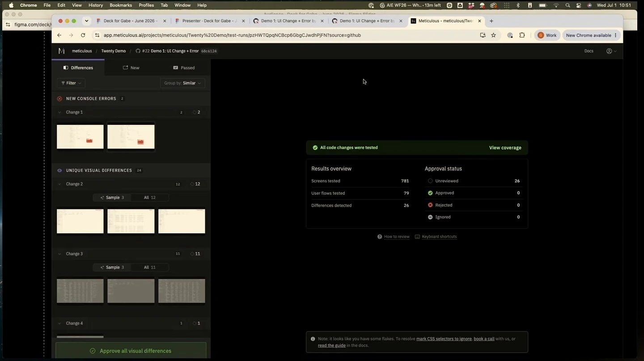The height and width of the screenshot is (361, 644).
Task: Open the Group by: Similar dropdown
Action: coord(182,83)
